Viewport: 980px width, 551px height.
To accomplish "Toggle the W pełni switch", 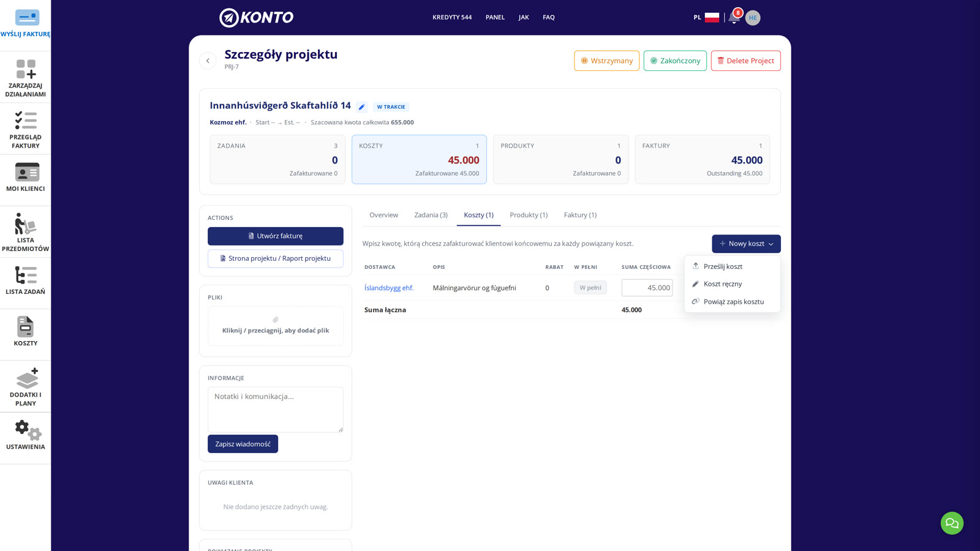I will tap(590, 288).
